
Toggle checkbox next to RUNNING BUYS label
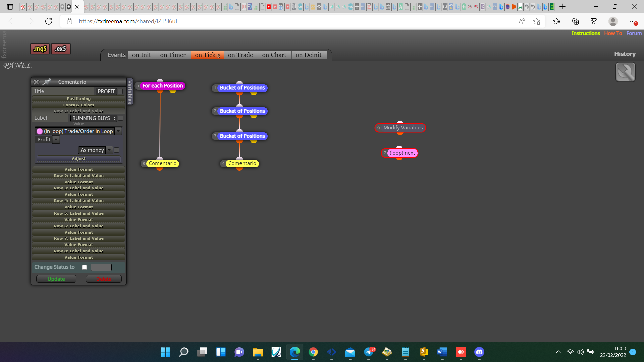tap(121, 118)
